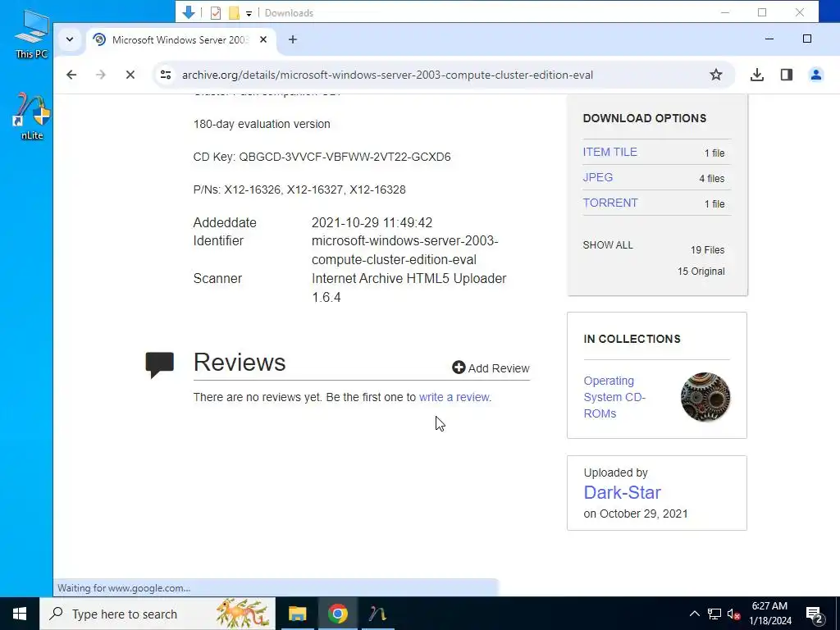Click the forward navigation arrow in Chrome
Screen dimensions: 840x630
point(101,75)
